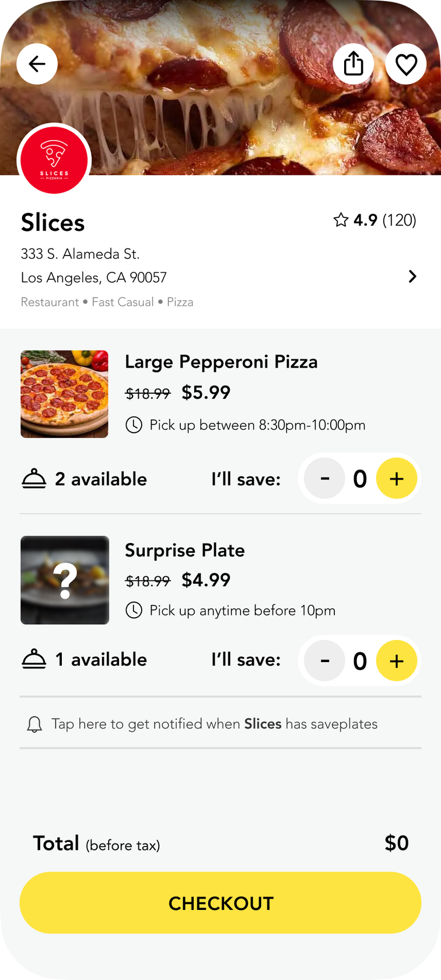Tap the cloche icon beside 2 available
Screen dimensions: 441x980
pyautogui.click(x=34, y=479)
